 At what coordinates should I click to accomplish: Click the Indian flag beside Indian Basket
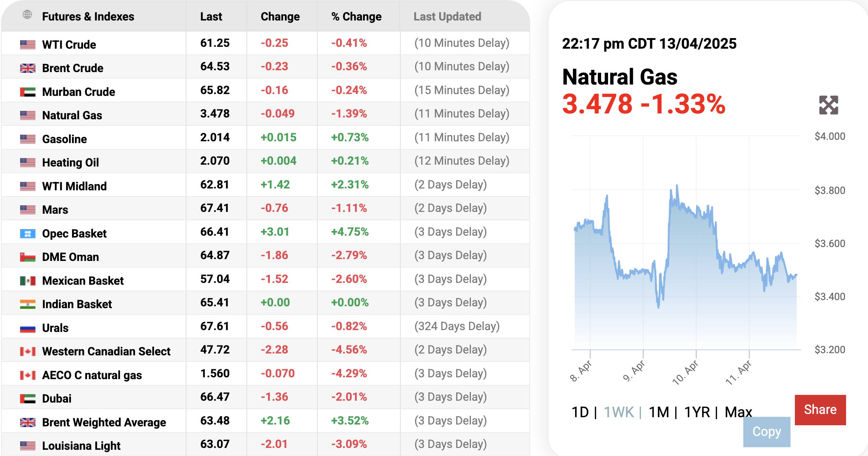point(28,304)
